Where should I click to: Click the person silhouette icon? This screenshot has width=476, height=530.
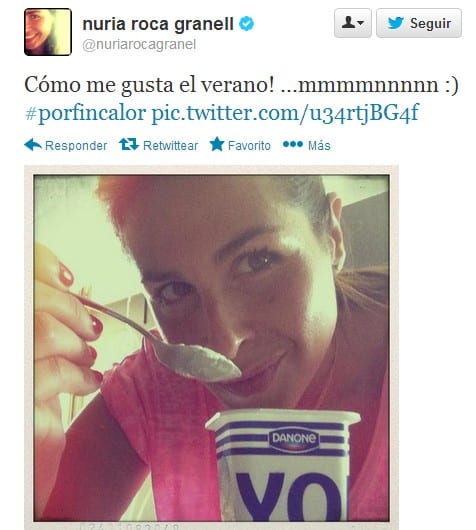(x=348, y=23)
